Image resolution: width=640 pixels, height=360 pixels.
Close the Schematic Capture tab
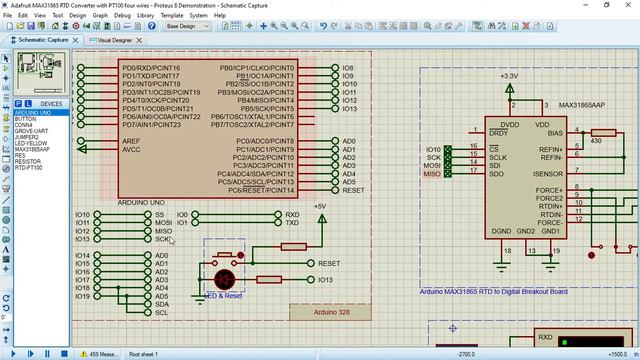tap(76, 40)
